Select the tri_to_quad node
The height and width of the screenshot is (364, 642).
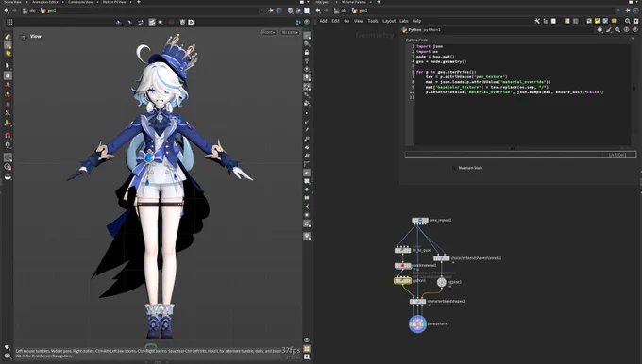[x=402, y=250]
